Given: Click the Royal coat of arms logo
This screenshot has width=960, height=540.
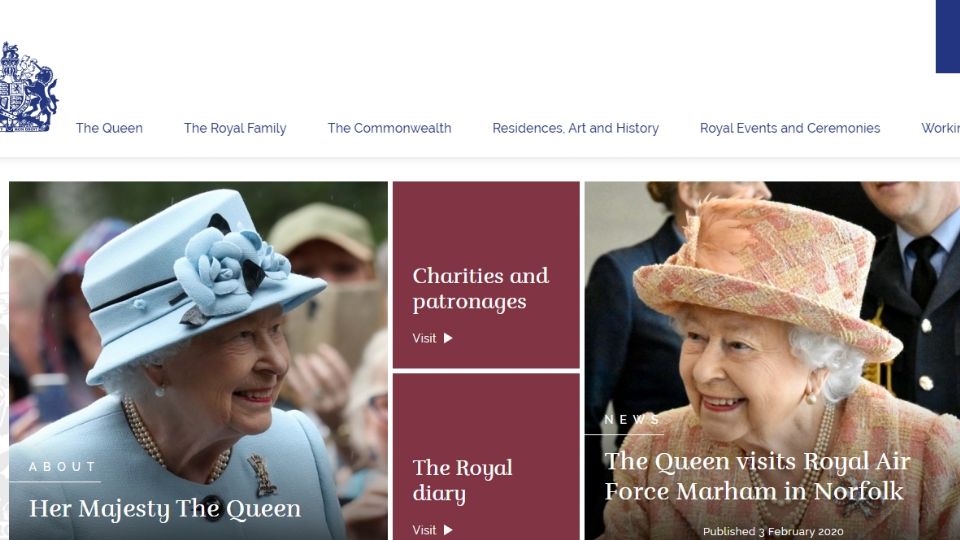Looking at the screenshot, I should click(x=28, y=87).
